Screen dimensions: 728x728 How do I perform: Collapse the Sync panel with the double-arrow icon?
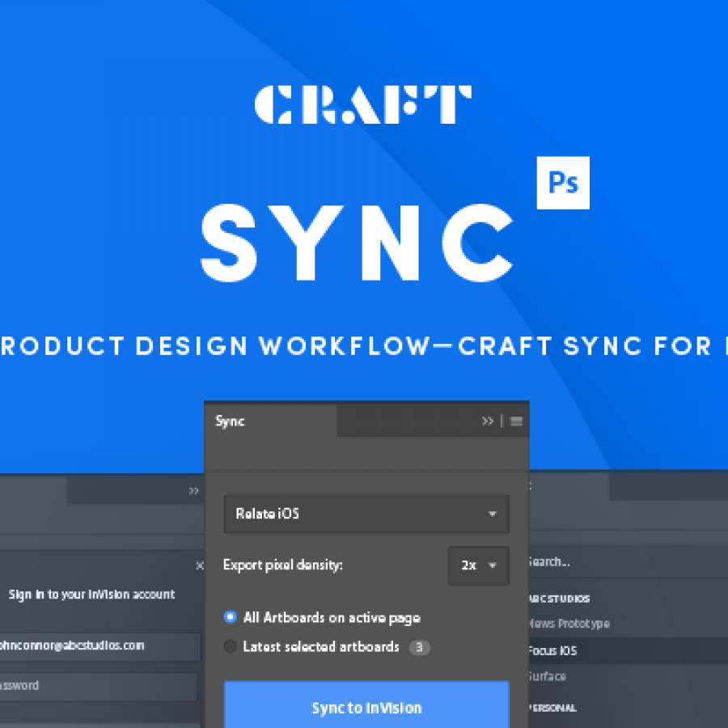click(x=488, y=421)
